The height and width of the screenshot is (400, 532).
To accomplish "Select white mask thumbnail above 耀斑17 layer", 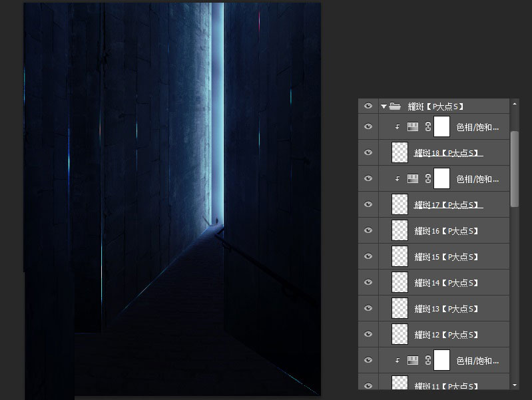I will point(441,178).
